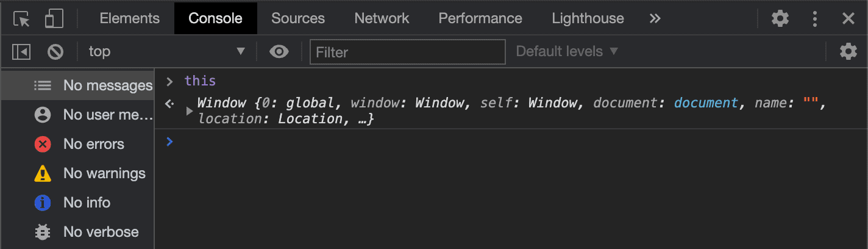Screen dimensions: 868x249
Task: Clear the console with the ban icon
Action: 55,52
